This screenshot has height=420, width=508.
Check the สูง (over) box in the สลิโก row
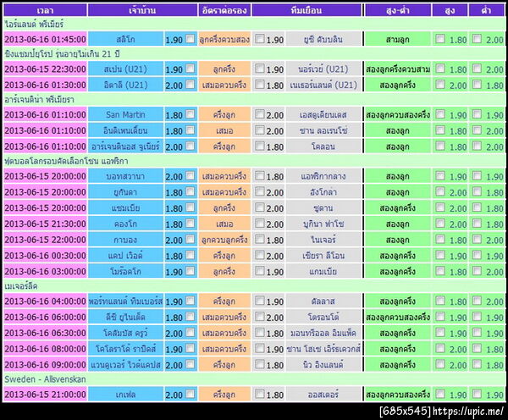tap(440, 39)
